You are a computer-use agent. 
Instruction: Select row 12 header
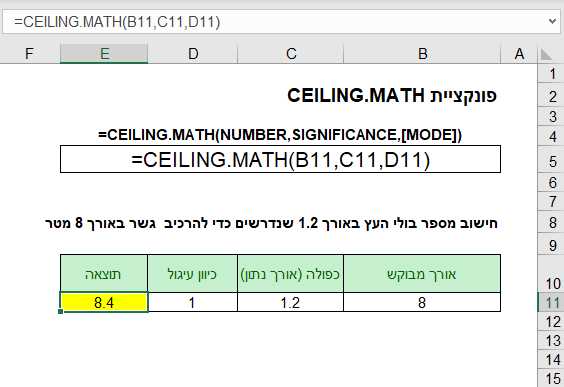coord(552,322)
